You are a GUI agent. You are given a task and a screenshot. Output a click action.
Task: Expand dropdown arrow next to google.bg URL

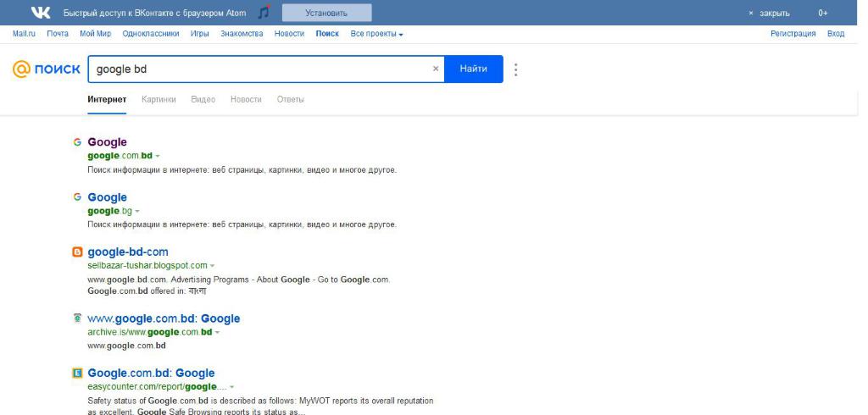[137, 212]
